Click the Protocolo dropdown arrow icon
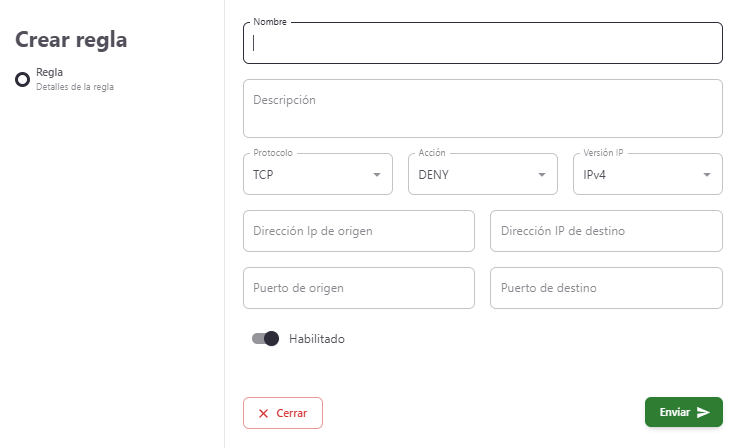737x448 pixels. (377, 175)
